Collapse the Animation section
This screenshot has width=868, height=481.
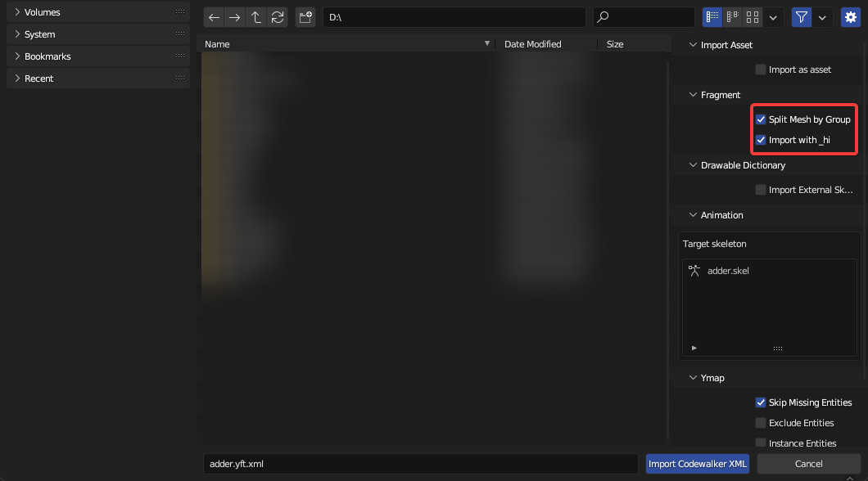(693, 215)
